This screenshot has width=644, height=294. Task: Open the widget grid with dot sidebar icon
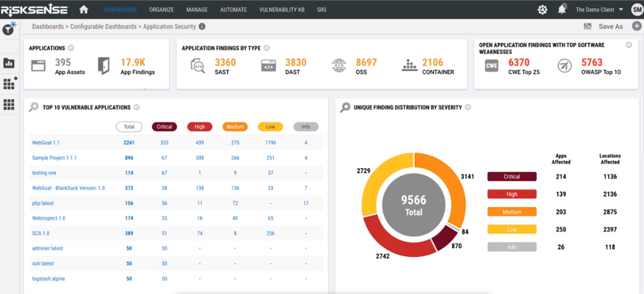click(9, 83)
